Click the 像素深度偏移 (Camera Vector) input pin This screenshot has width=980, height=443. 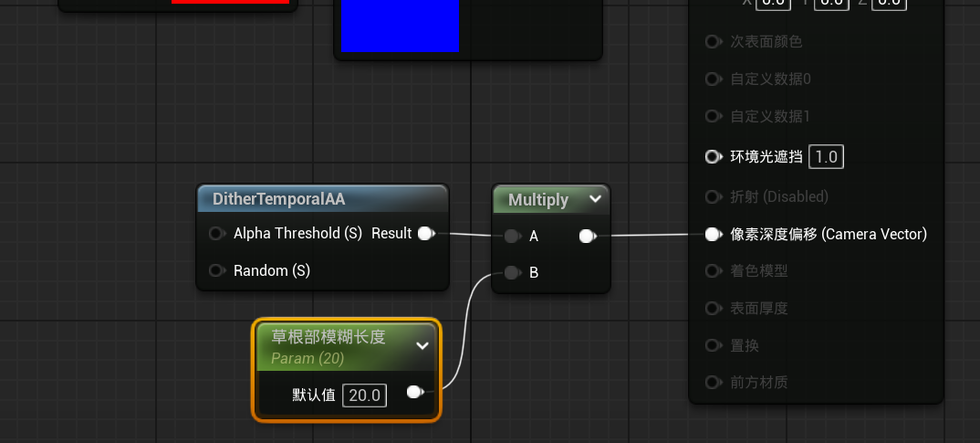[x=713, y=235]
